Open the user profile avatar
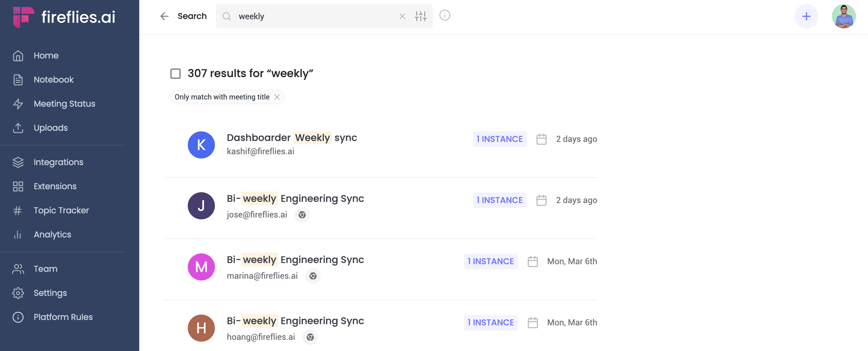This screenshot has width=868, height=351. [x=843, y=16]
